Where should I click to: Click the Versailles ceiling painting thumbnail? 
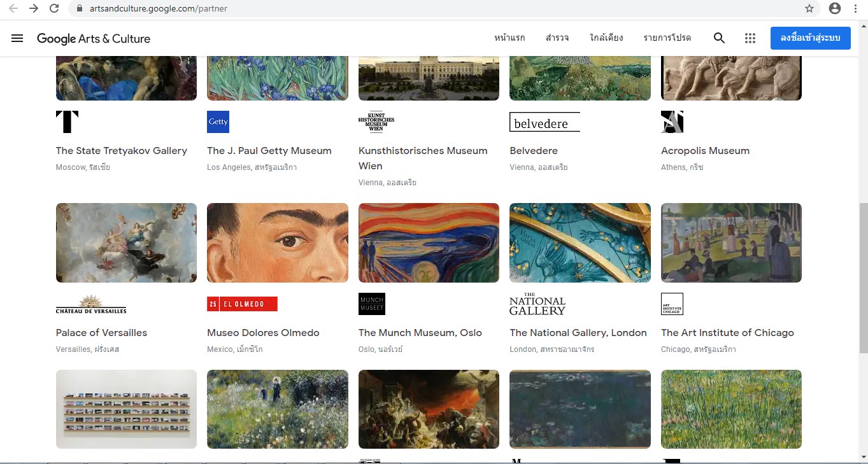pos(126,243)
